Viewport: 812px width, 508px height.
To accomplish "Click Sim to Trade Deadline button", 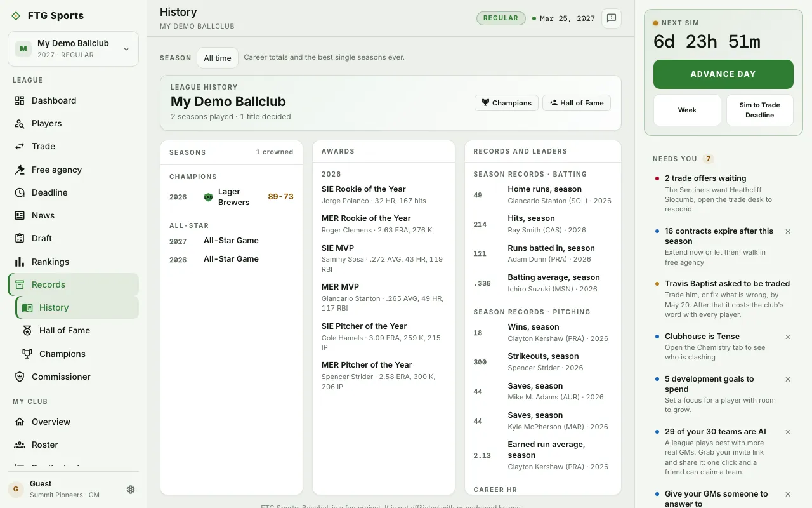I will [759, 110].
